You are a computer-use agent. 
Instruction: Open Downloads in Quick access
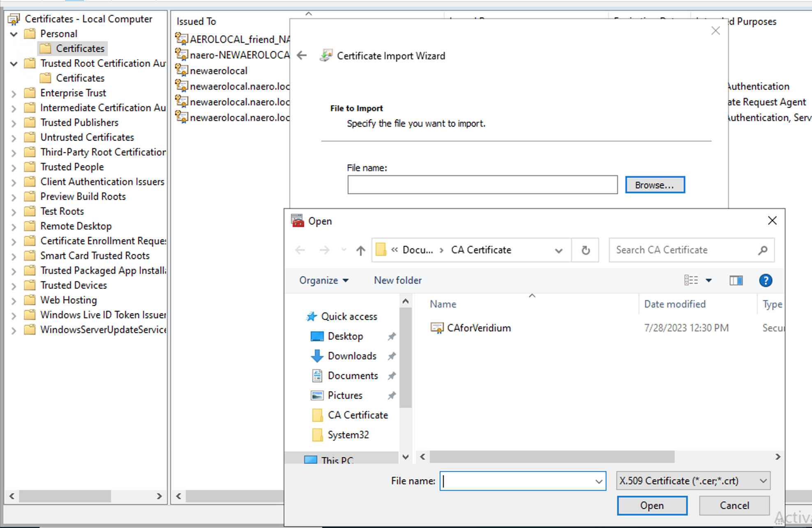click(352, 356)
